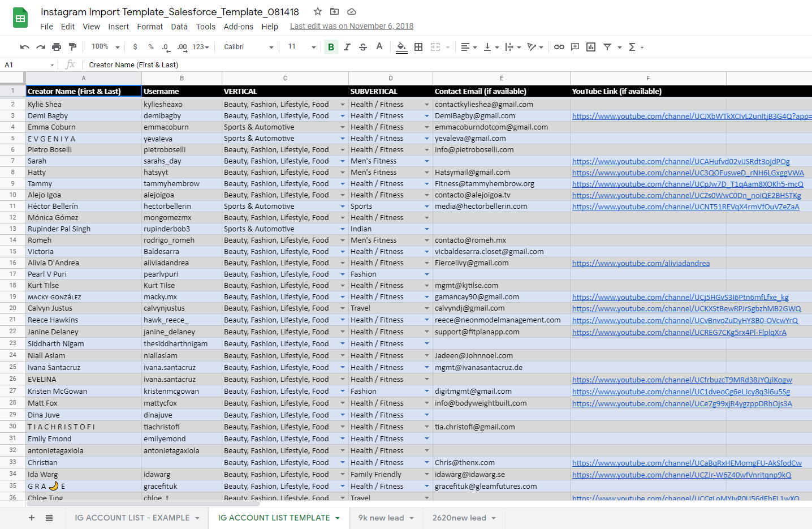Open Tammy's YouTube channel link
Image resolution: width=812 pixels, height=529 pixels.
click(x=688, y=184)
